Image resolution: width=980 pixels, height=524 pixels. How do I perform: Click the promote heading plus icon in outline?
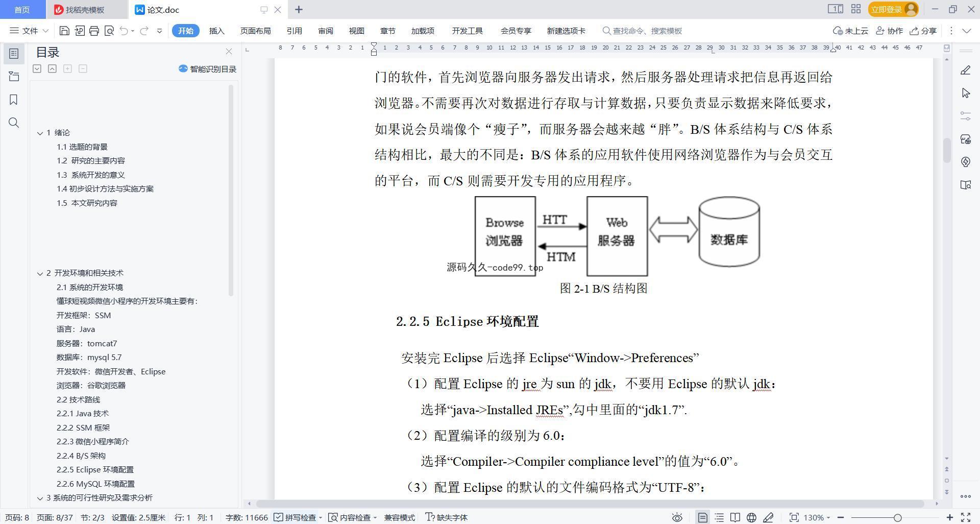click(67, 68)
